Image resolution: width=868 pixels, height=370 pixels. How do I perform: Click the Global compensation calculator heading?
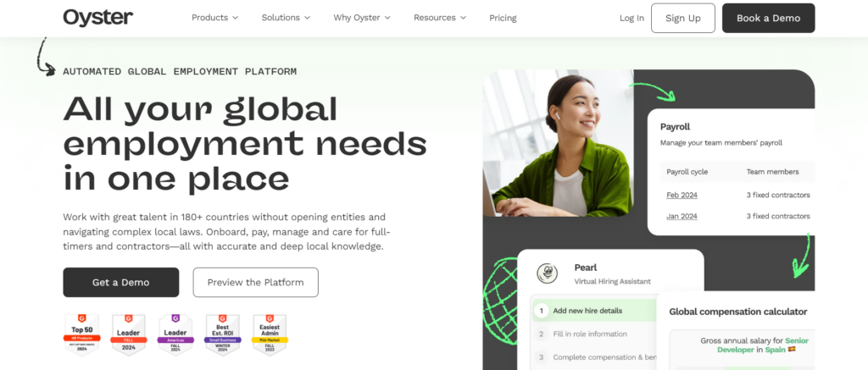[x=738, y=312]
